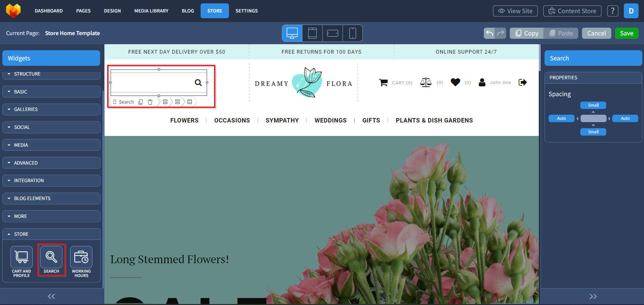Open the Settings menu
This screenshot has height=305, width=644.
pos(246,11)
